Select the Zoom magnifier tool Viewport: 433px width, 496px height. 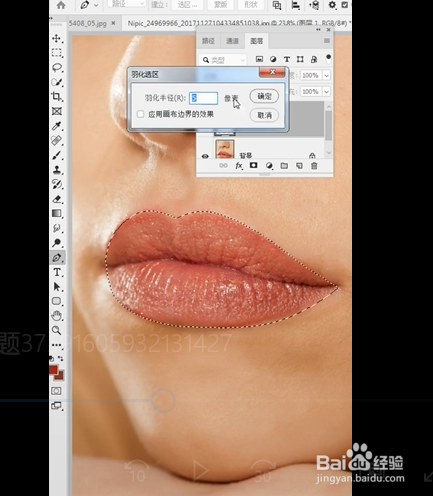point(57,330)
